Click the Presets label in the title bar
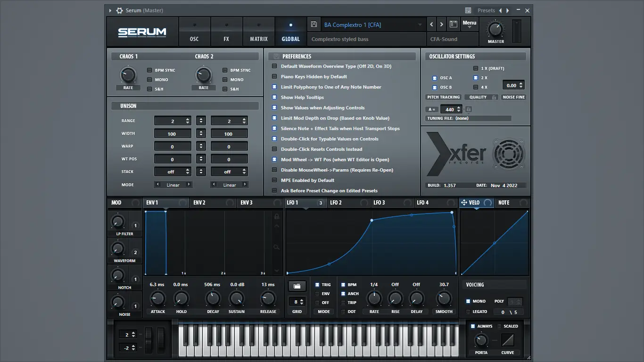644x362 pixels. 486,10
